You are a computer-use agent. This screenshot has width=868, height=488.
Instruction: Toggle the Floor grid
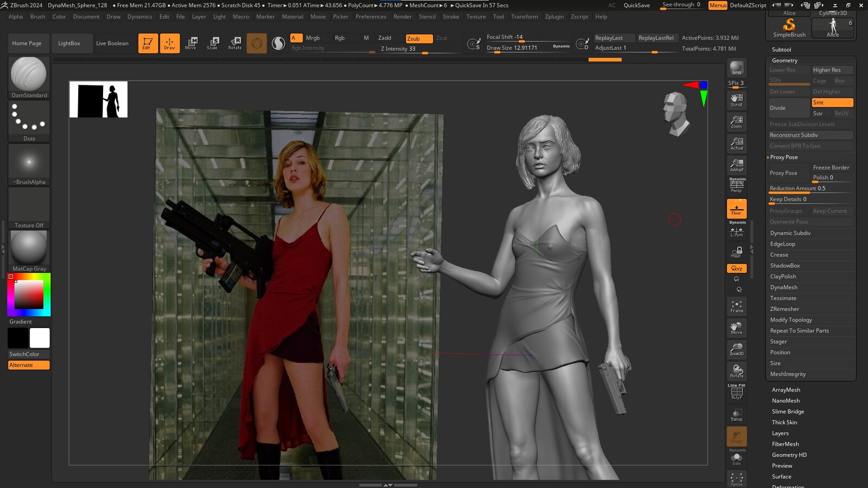click(x=737, y=209)
